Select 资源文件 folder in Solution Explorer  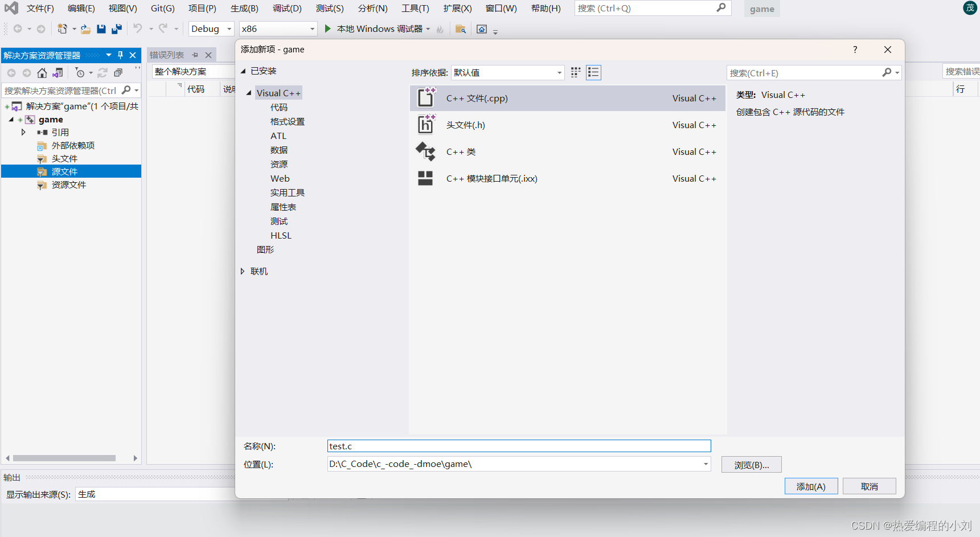pyautogui.click(x=69, y=185)
